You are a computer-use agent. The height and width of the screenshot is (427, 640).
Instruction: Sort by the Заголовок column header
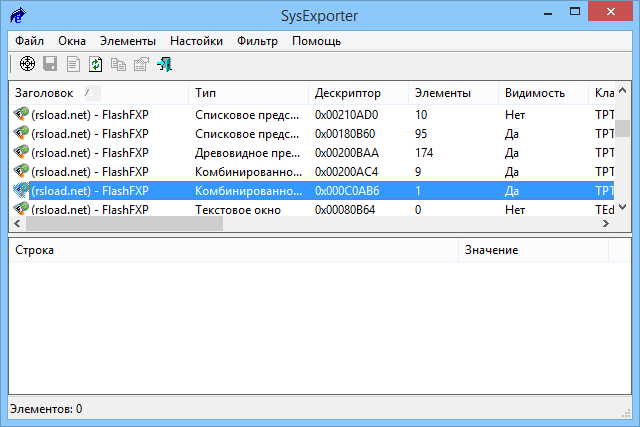[99, 93]
